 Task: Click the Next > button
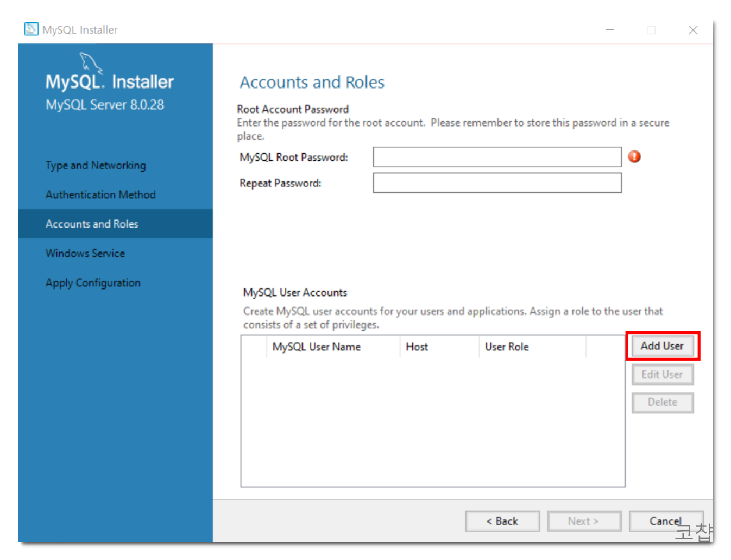[x=584, y=521]
